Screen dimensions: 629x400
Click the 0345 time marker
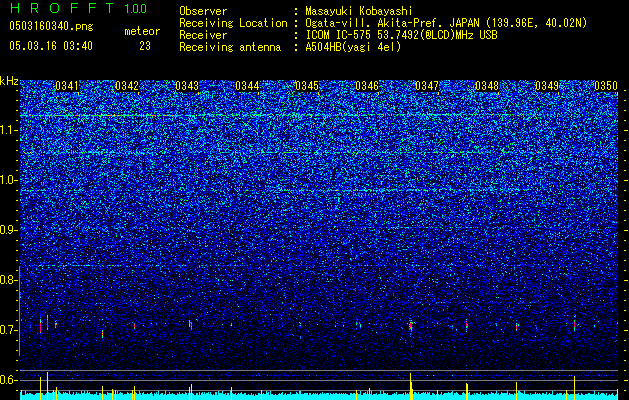[307, 86]
